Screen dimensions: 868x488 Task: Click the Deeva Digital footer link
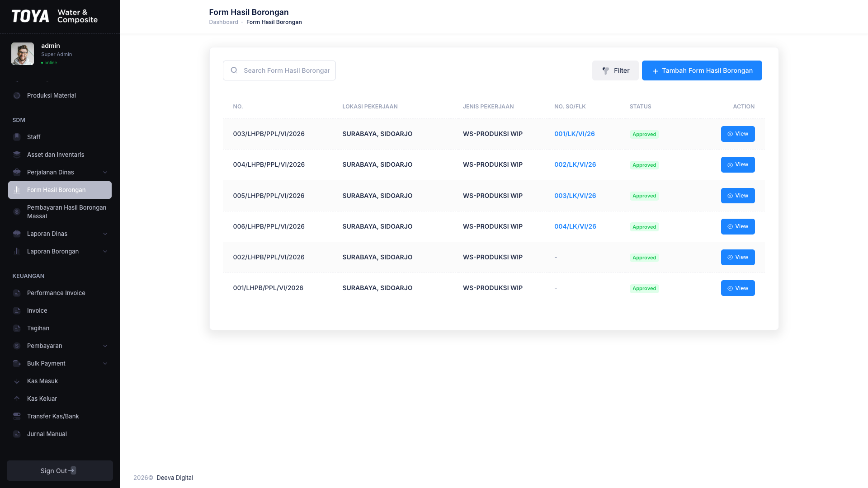[x=175, y=478]
